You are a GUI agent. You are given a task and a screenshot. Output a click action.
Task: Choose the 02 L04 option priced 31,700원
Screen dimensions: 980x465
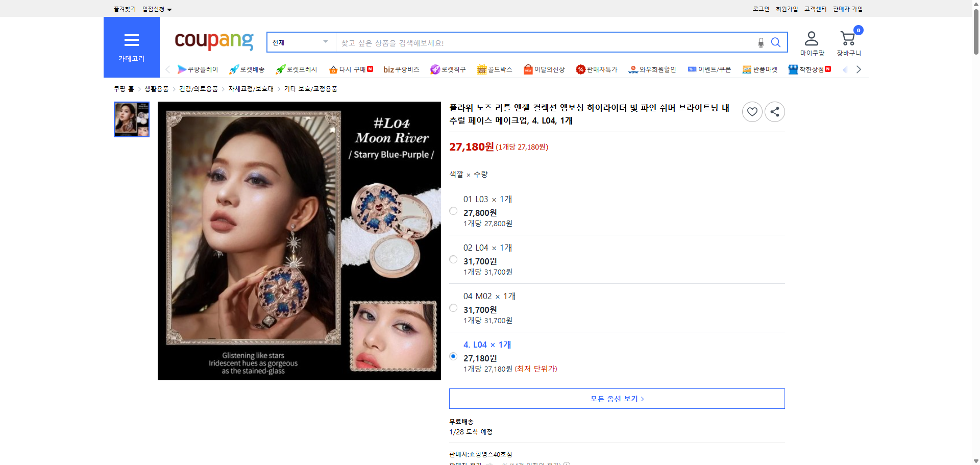tap(453, 259)
